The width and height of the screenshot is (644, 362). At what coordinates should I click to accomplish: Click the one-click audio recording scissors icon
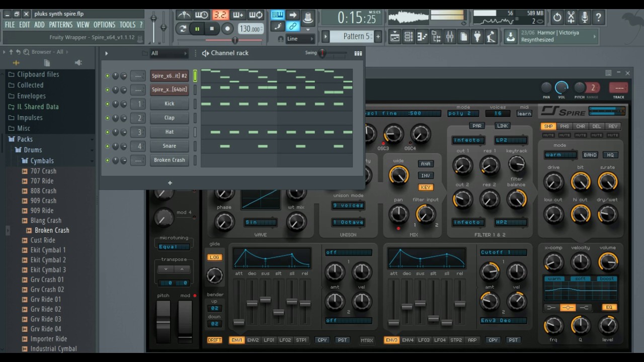[571, 17]
